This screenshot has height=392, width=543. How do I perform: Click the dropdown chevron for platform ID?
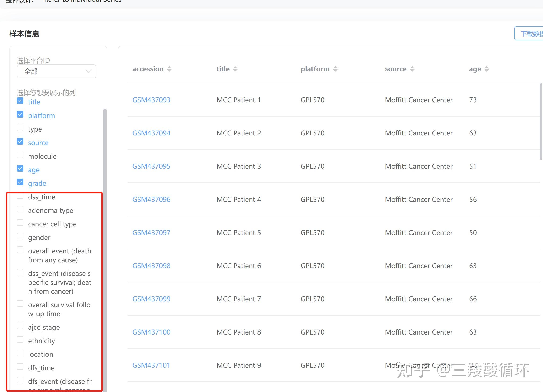(x=88, y=71)
